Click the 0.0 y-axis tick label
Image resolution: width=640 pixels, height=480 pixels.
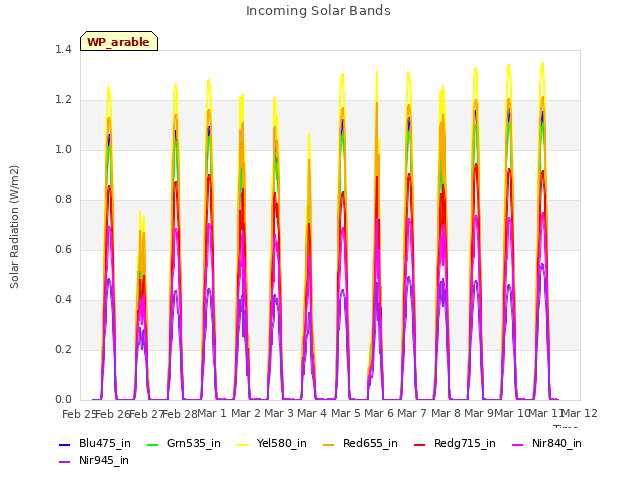tap(63, 400)
